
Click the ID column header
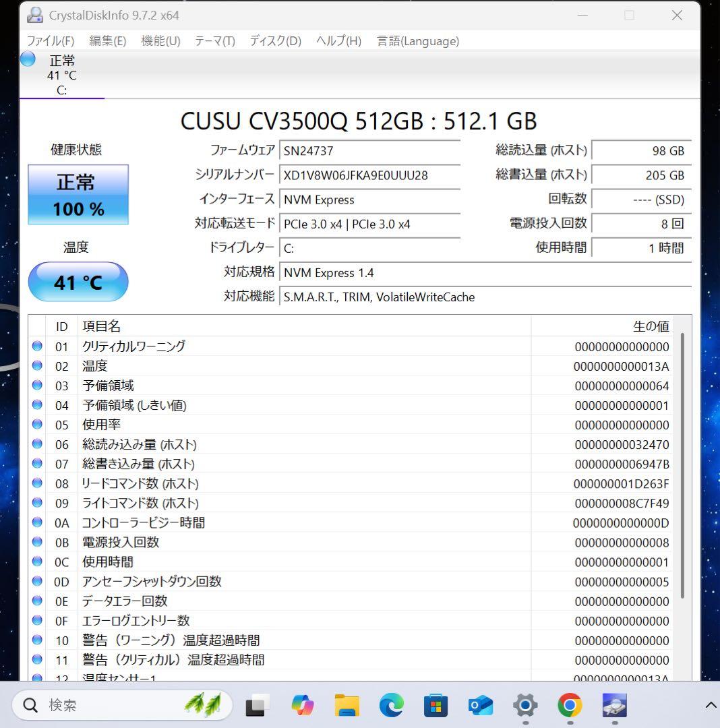(x=62, y=326)
